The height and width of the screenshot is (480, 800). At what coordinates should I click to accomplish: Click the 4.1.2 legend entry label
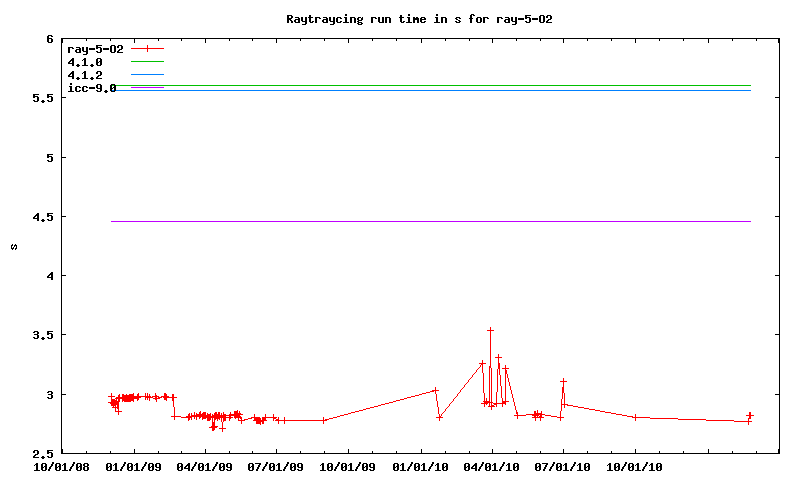(85, 75)
